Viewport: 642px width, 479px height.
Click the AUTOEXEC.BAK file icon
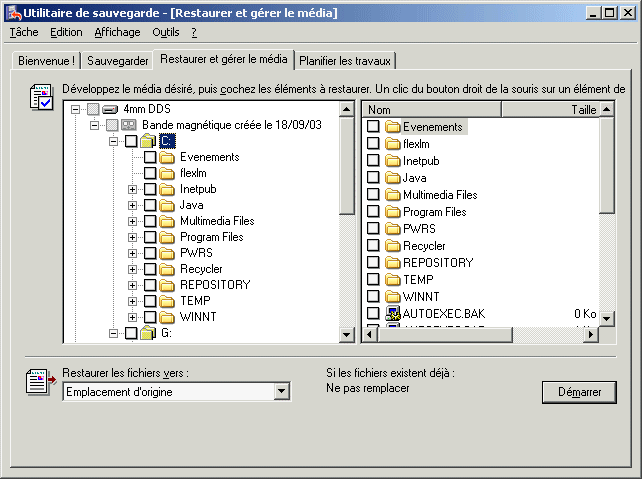coord(392,314)
